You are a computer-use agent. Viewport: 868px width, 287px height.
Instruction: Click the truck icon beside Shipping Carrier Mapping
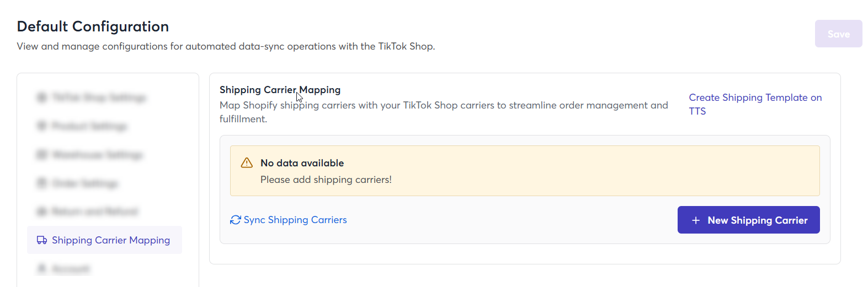(x=42, y=240)
